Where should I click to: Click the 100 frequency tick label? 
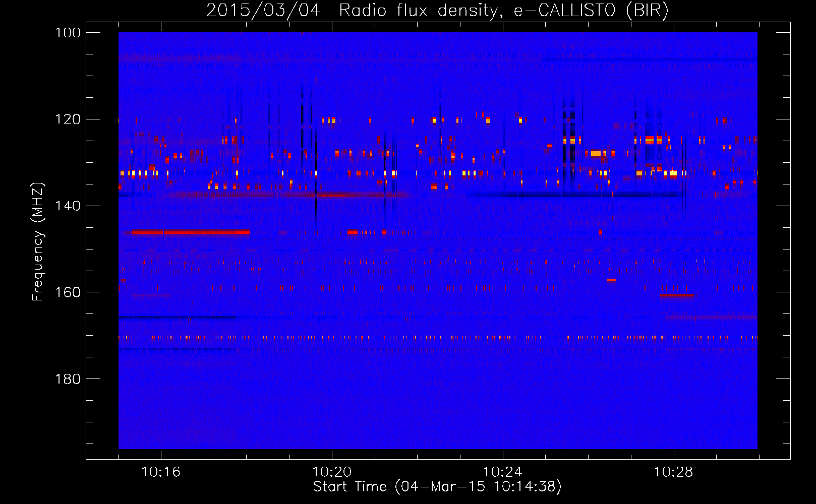tap(68, 33)
